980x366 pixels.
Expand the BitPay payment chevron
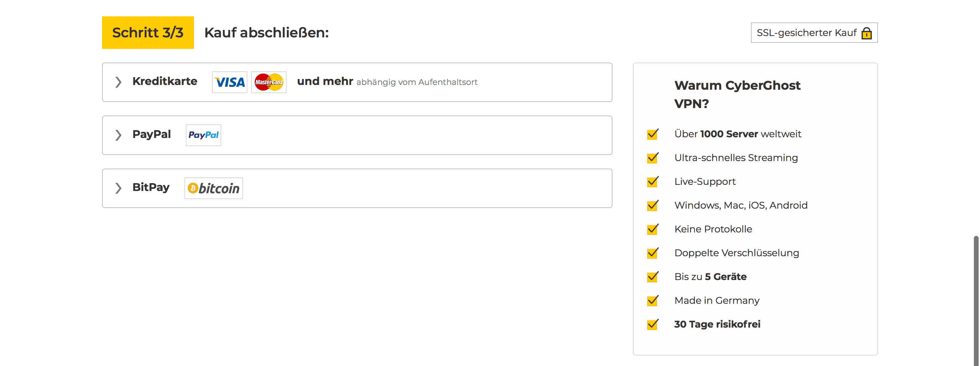click(x=118, y=188)
